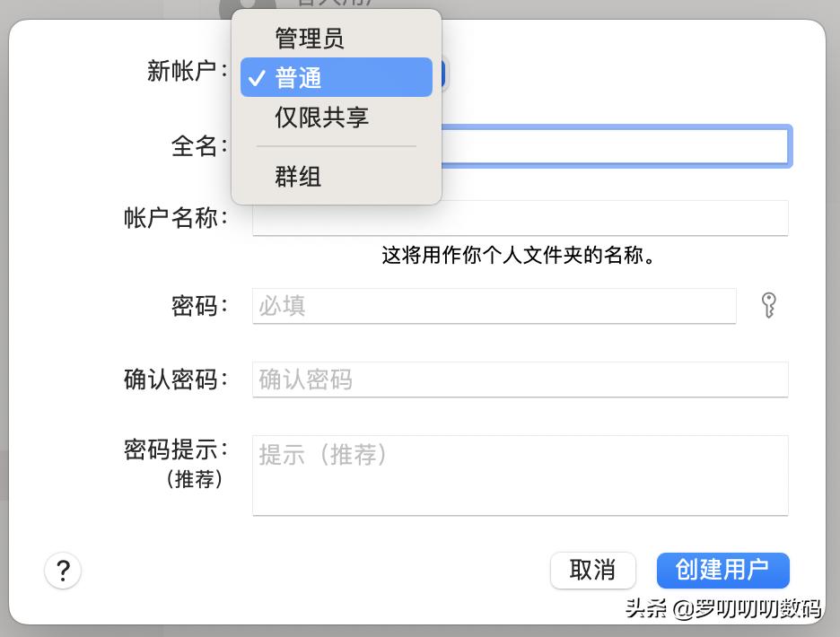Viewport: 840px width, 637px height.
Task: Select 群组 as the new account type
Action: (x=298, y=177)
